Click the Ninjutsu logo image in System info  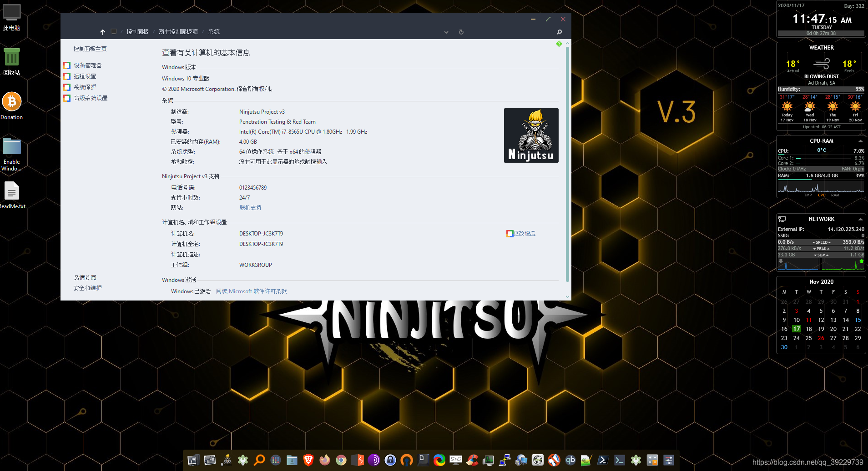coord(531,135)
